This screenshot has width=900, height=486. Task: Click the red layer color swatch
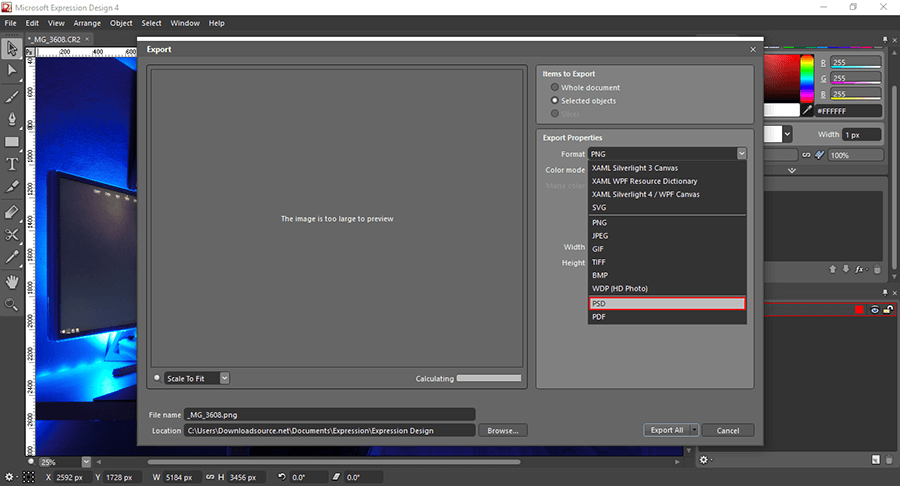click(859, 310)
